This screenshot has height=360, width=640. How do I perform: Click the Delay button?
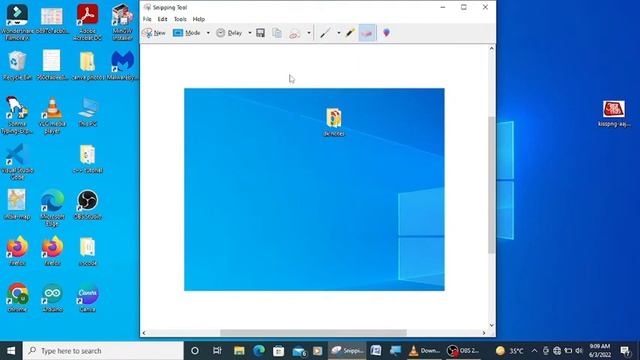click(229, 33)
